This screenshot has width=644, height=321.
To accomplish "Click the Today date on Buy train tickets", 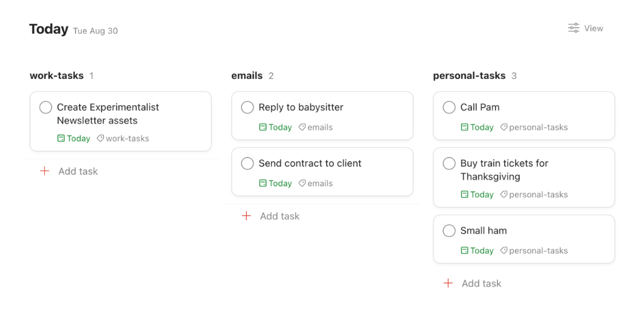I will point(482,195).
